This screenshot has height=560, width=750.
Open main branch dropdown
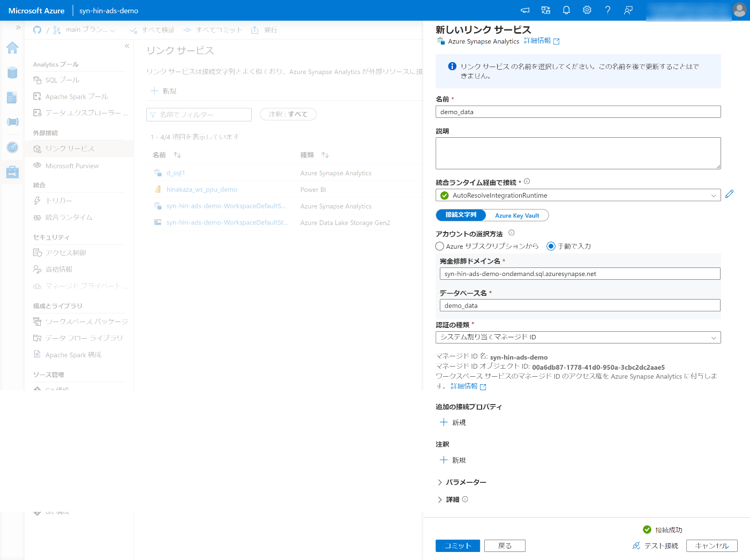(84, 30)
